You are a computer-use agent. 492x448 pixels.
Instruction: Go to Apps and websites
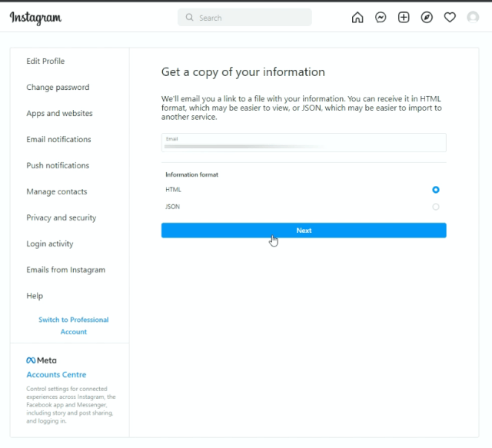point(59,113)
